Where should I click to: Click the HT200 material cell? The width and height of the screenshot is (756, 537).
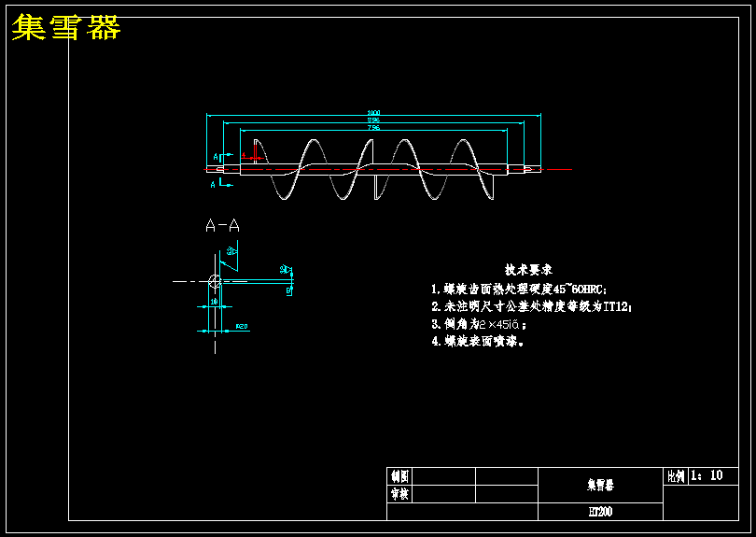pyautogui.click(x=600, y=512)
